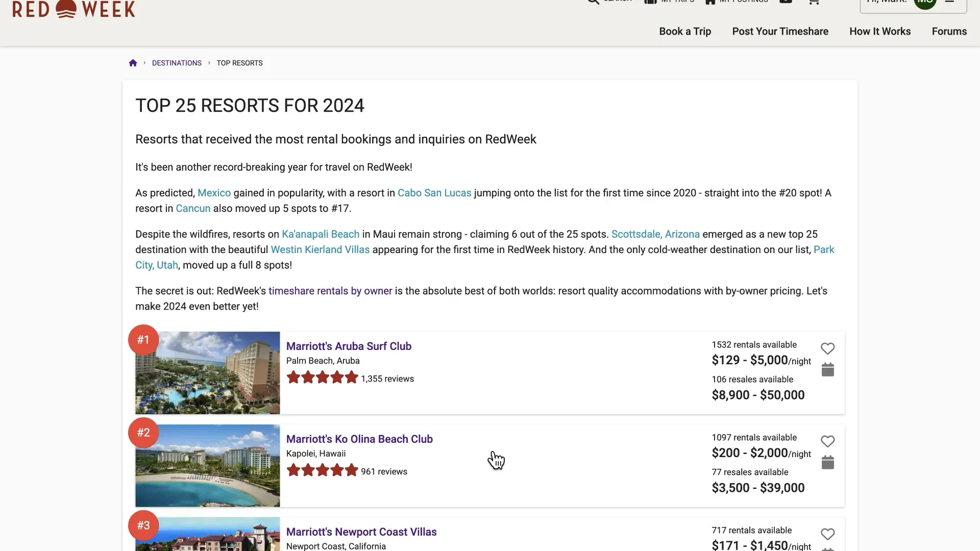Click the 106 resales available text
Image resolution: width=980 pixels, height=551 pixels.
(752, 379)
